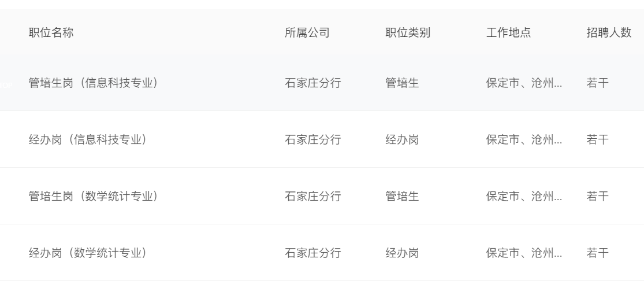Open the 管培生岗（信息科技专业）job listing
The image size is (644, 288).
coord(94,83)
